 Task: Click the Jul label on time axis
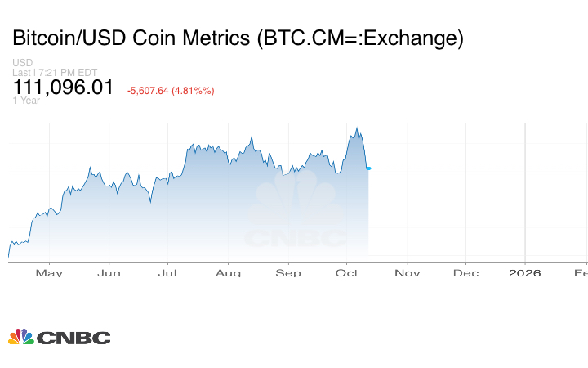click(x=167, y=272)
